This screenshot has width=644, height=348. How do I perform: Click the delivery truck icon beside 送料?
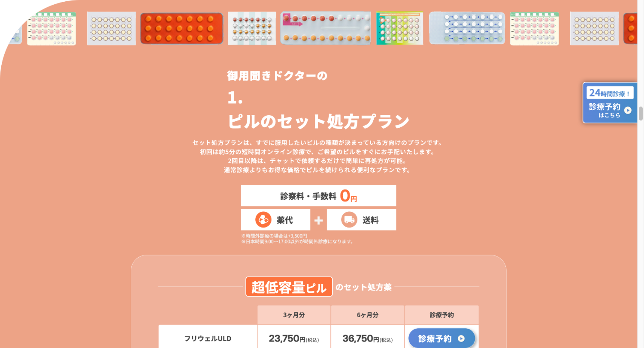click(x=349, y=220)
